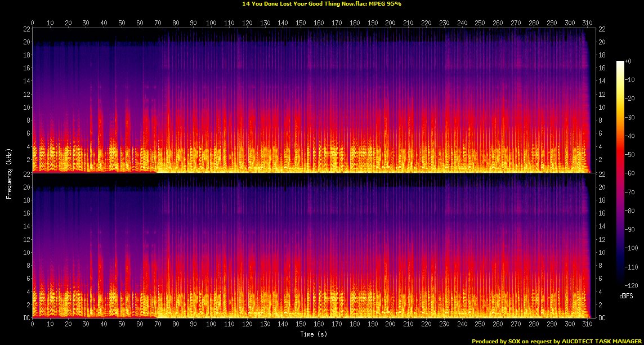The width and height of the screenshot is (644, 345).
Task: Click the -120 mark on the dBFS scale
Action: coord(635,285)
